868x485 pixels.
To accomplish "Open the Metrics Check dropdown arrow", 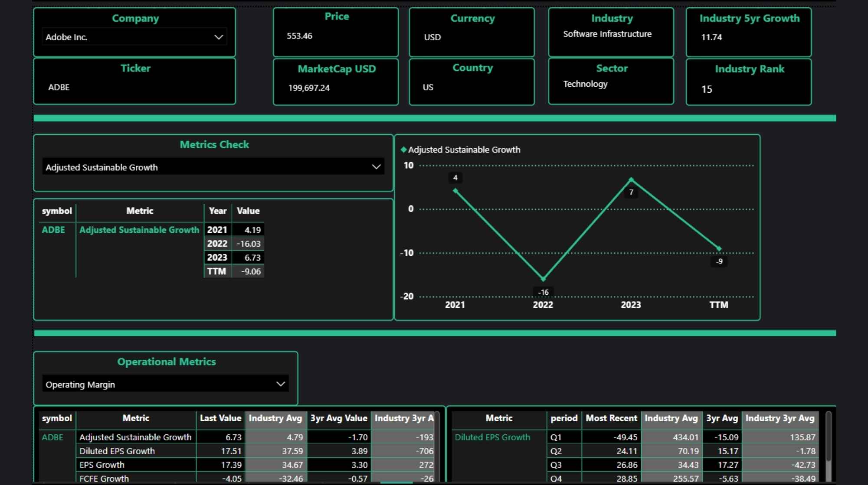I will tap(376, 167).
